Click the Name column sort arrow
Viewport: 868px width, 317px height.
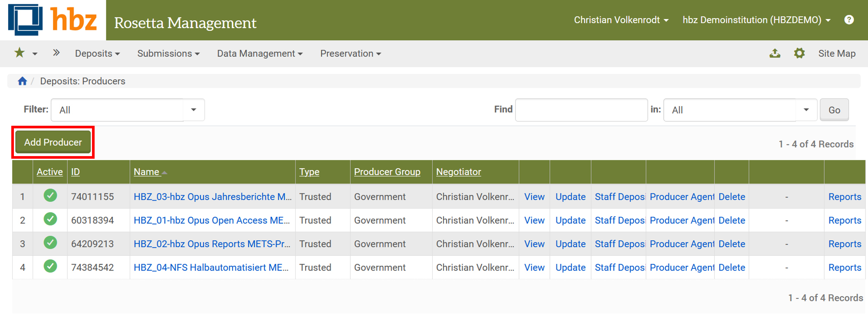164,173
